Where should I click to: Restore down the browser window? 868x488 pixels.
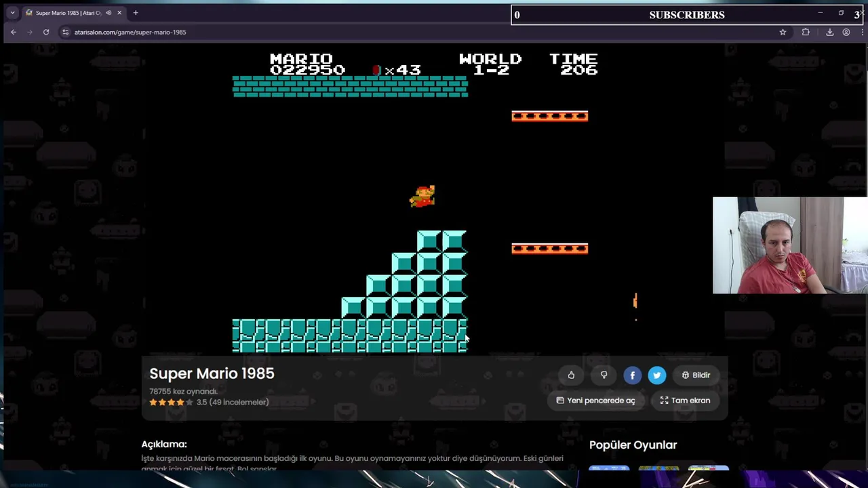pos(841,13)
